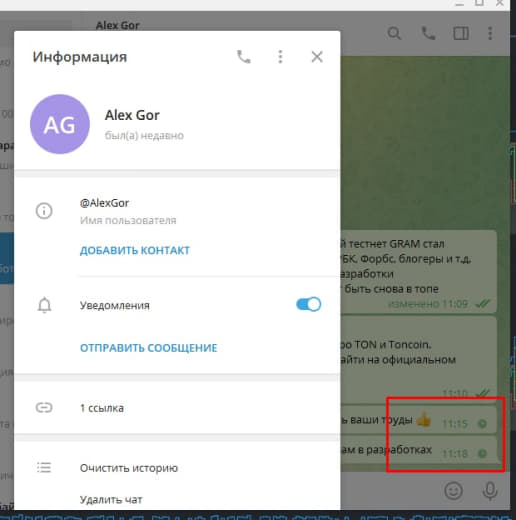
Task: Search in chat using magnifier icon
Action: [394, 33]
